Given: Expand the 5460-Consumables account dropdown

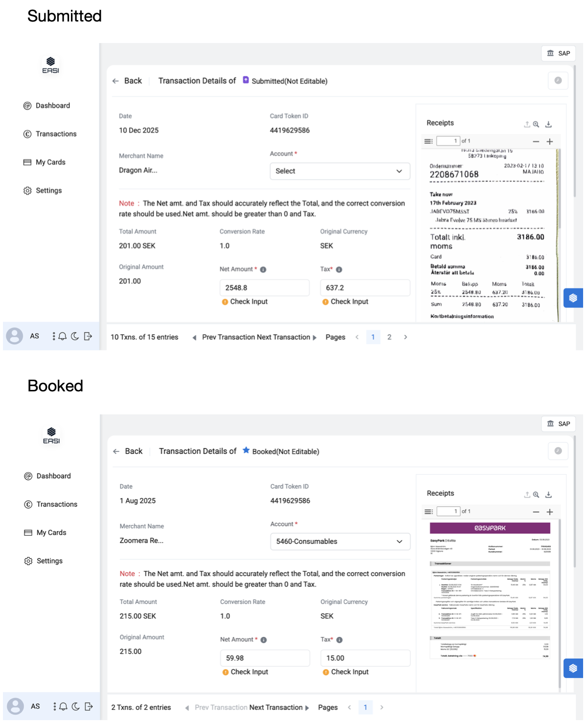Looking at the screenshot, I should coord(340,542).
